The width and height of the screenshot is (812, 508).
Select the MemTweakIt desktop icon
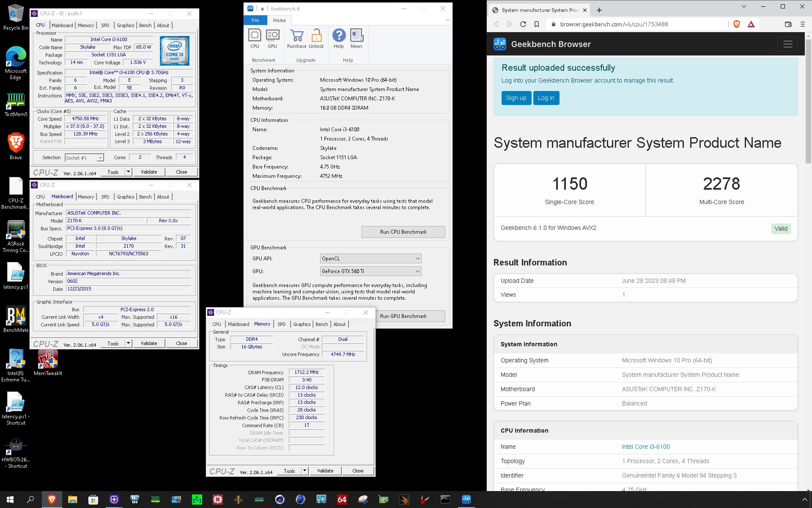(x=48, y=363)
